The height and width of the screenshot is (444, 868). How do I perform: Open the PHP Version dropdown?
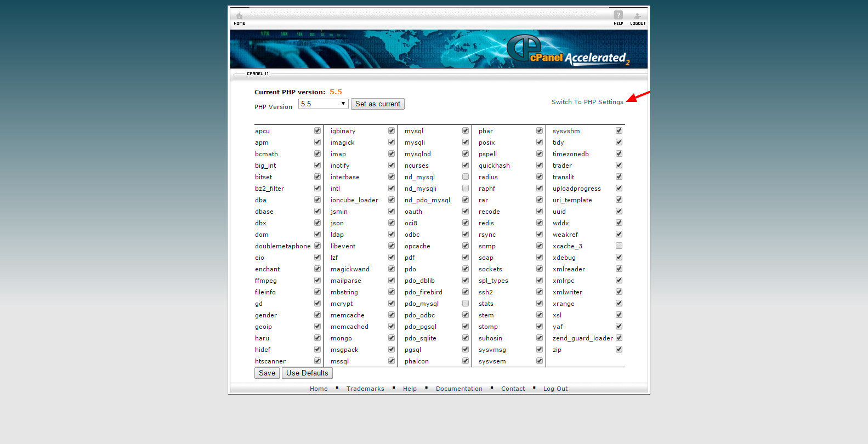[323, 104]
